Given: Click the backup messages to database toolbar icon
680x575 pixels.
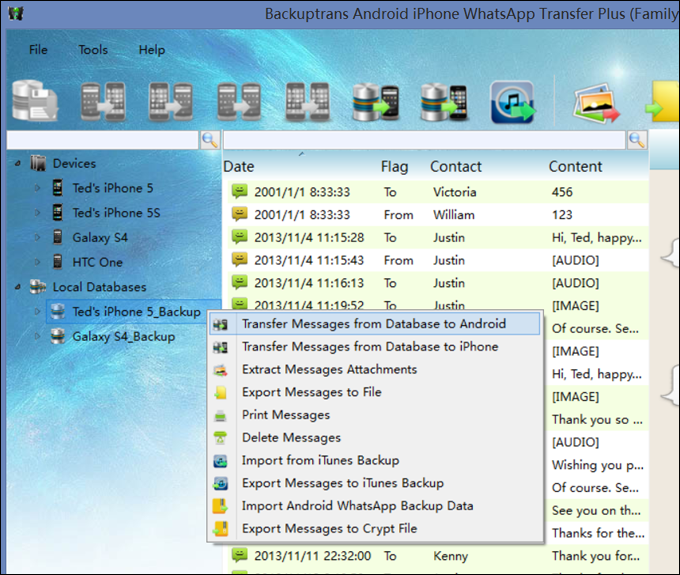Looking at the screenshot, I should point(34,100).
